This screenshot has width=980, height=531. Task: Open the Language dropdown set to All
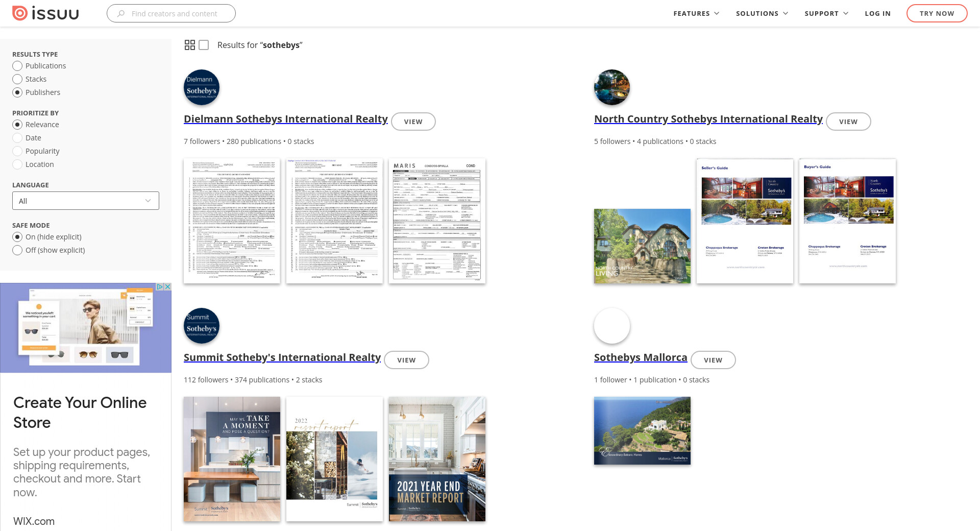point(86,201)
